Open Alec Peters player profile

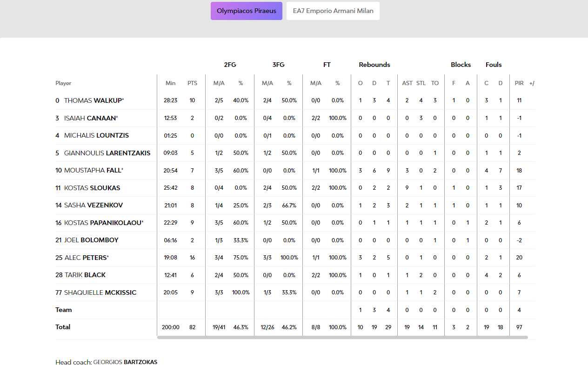coord(86,258)
